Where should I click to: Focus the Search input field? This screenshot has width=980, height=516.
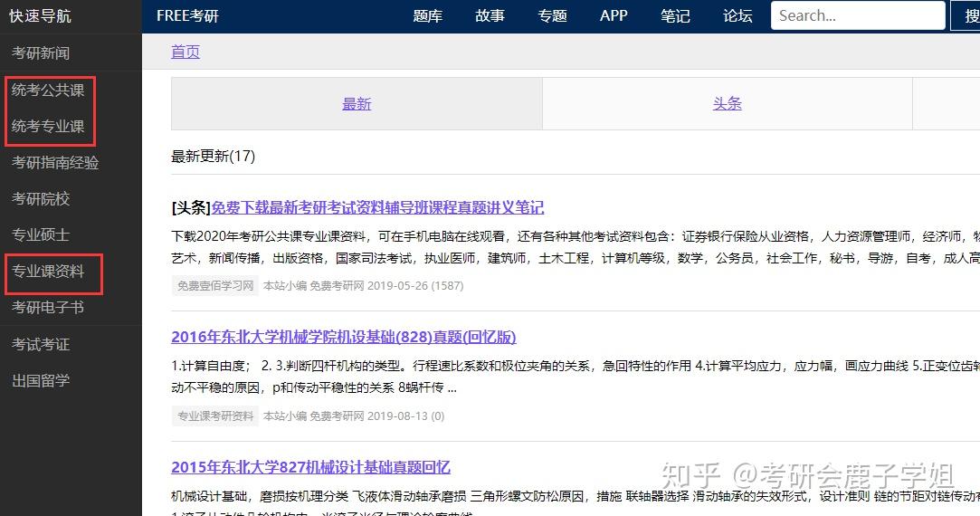(858, 15)
